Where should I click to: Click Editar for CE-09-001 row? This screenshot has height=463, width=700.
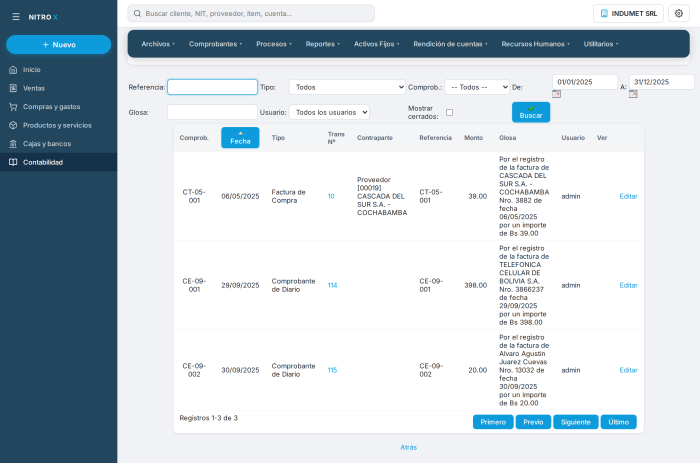coord(628,285)
